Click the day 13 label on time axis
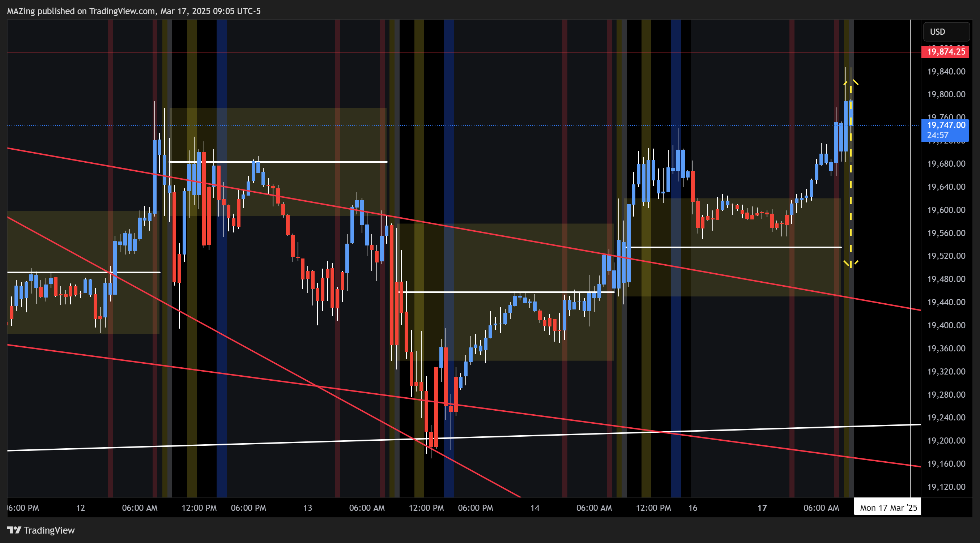The image size is (980, 543). (x=307, y=508)
